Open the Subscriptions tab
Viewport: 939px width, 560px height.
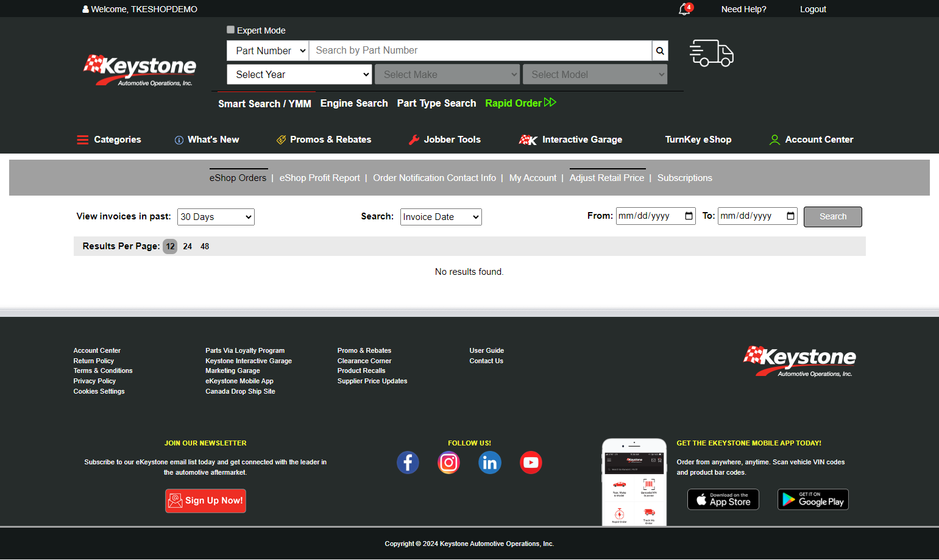click(x=685, y=178)
